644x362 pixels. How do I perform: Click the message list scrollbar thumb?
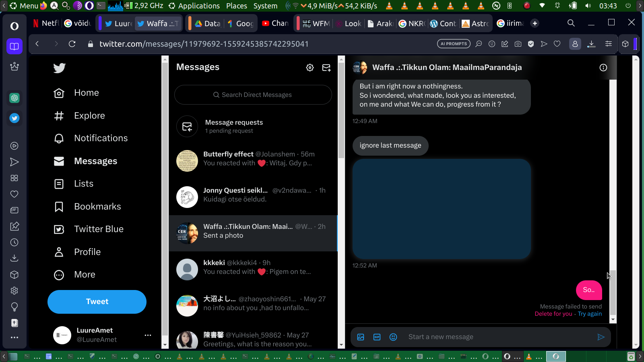(341, 110)
